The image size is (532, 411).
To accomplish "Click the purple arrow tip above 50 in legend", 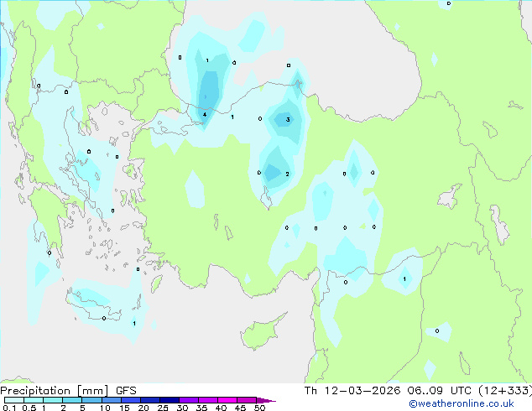I will click(x=266, y=400).
